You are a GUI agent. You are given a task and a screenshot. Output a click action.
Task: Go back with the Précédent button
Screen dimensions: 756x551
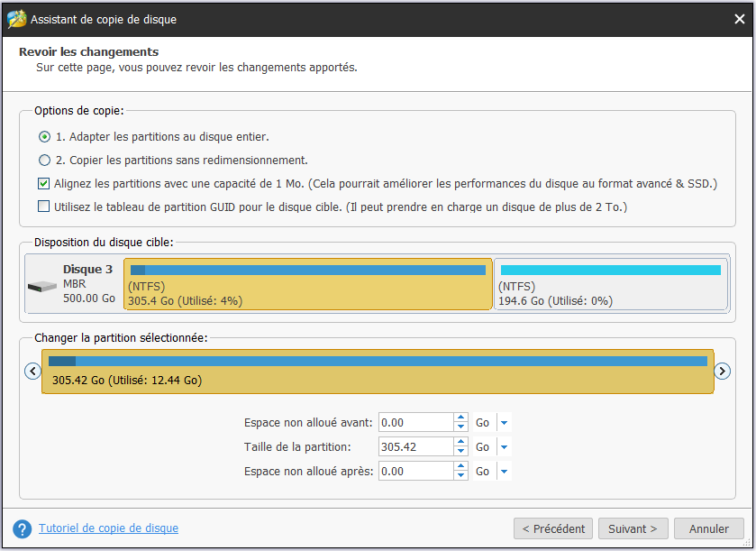pos(553,528)
